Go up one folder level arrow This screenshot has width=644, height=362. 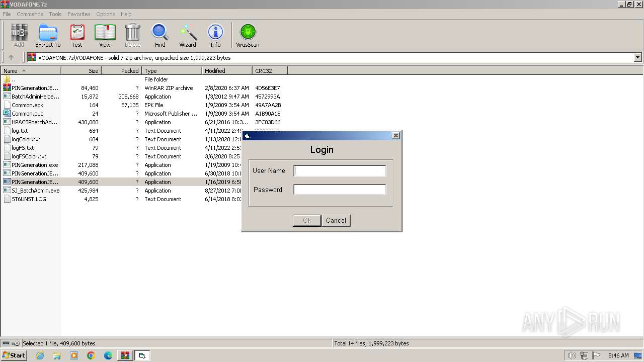11,57
